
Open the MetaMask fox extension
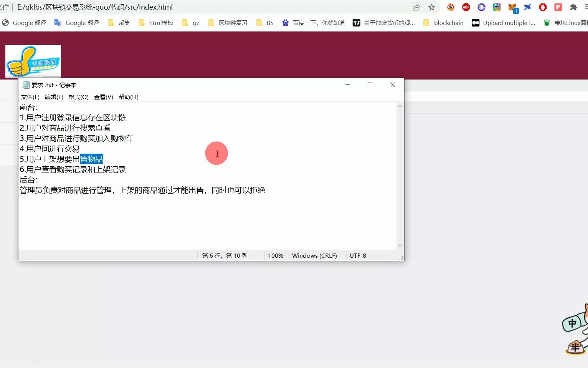(512, 8)
